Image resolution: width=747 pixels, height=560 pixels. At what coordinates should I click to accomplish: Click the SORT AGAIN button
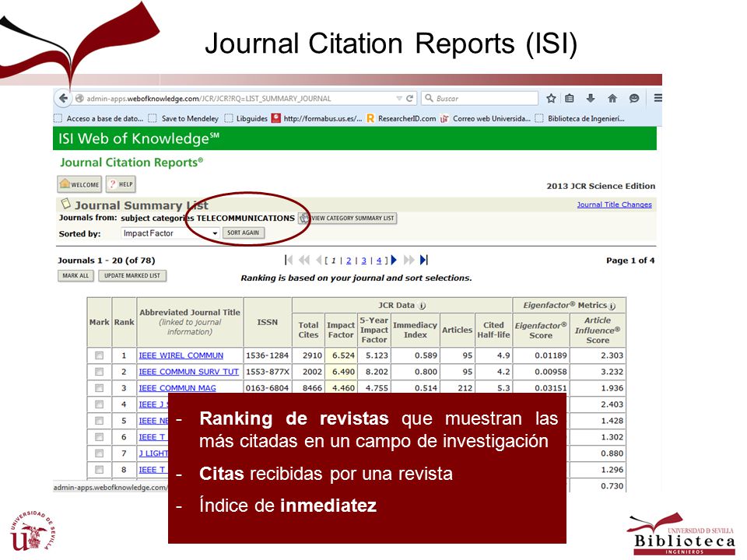click(x=243, y=233)
